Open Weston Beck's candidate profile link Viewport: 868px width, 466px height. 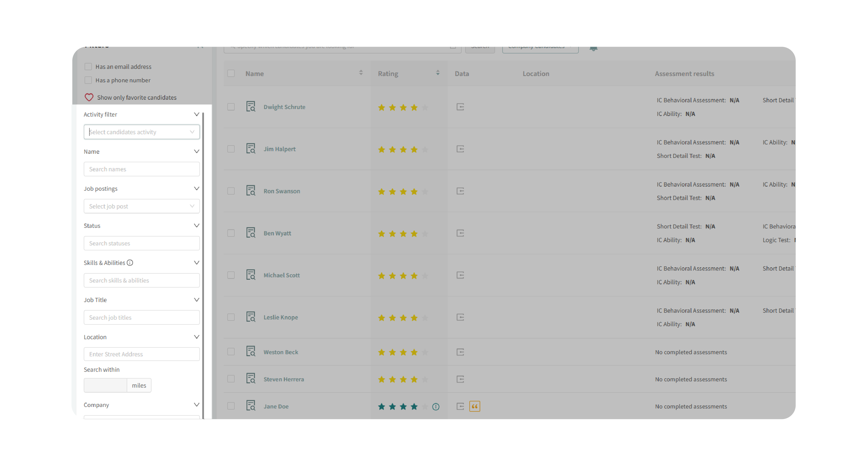pos(280,352)
